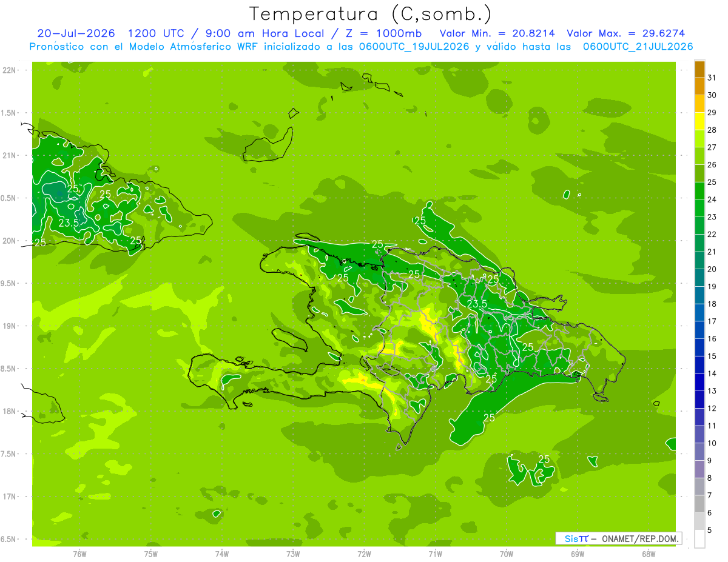Click the legend value 8
Screen dimensions: 728x562
[710, 478]
